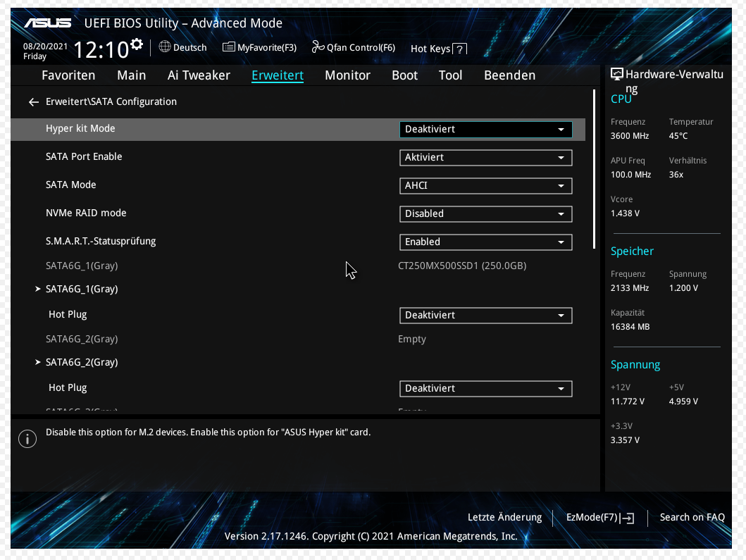Image resolution: width=746 pixels, height=560 pixels.
Task: Switch to the Tool tab
Action: pyautogui.click(x=451, y=75)
